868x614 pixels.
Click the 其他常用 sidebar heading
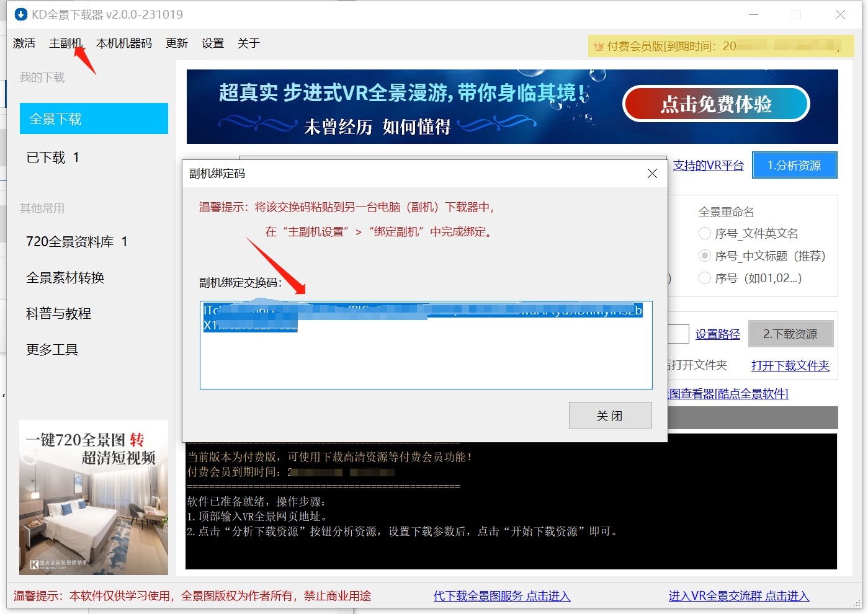coord(42,208)
